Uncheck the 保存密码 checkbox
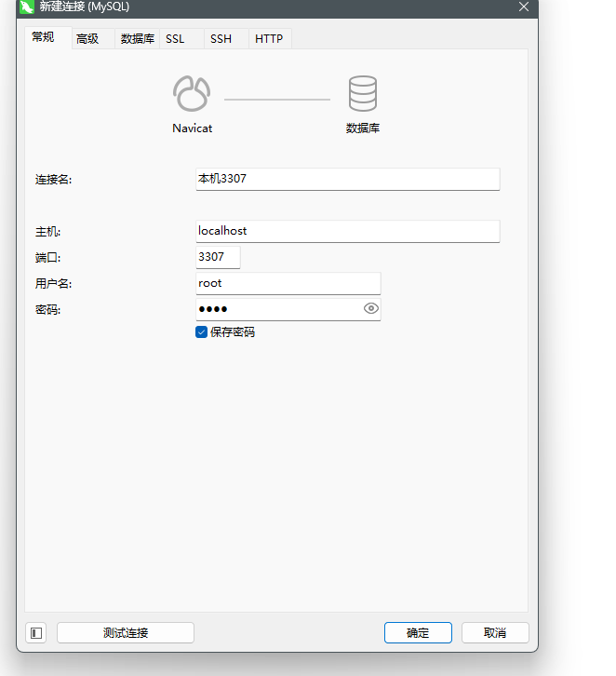Viewport: 616px width, 676px height. (x=201, y=331)
